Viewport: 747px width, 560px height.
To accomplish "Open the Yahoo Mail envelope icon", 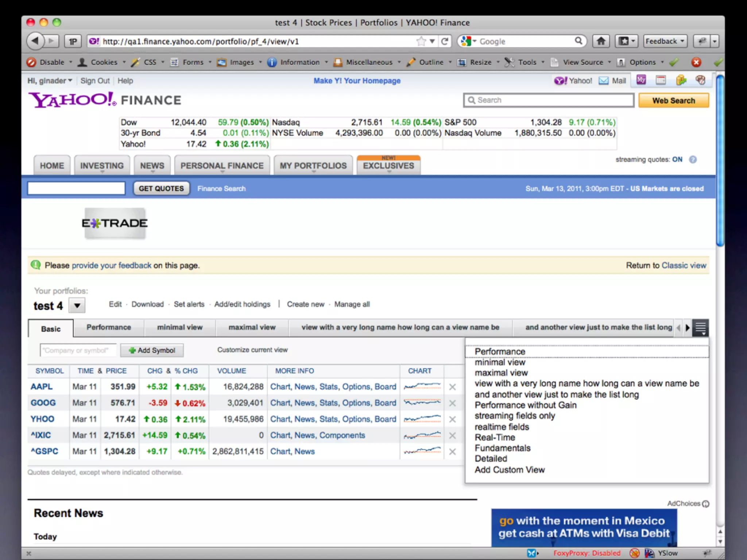I will (x=604, y=81).
